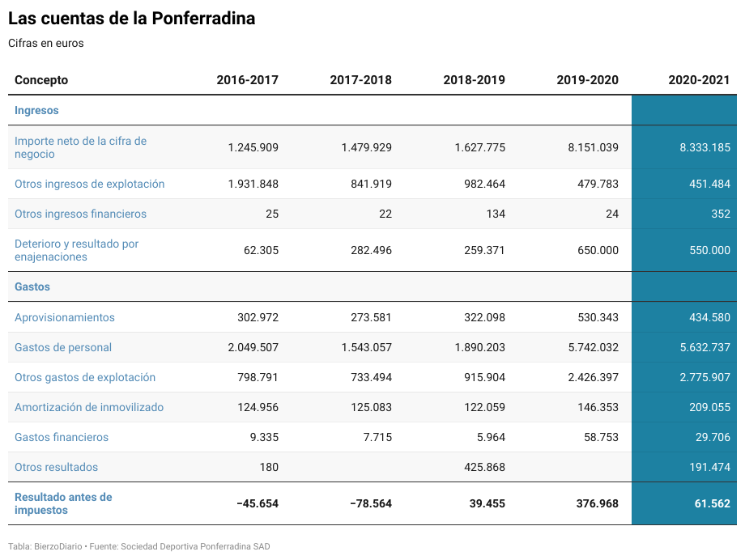The image size is (745, 560).
Task: Click 'Otros ingresos de explotación' row label
Action: [x=89, y=184]
